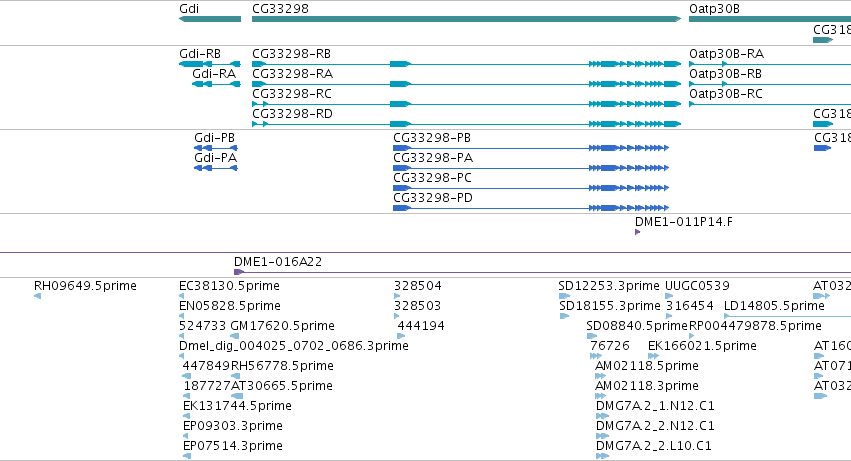
Task: Click the 76726 feature label
Action: click(x=610, y=346)
